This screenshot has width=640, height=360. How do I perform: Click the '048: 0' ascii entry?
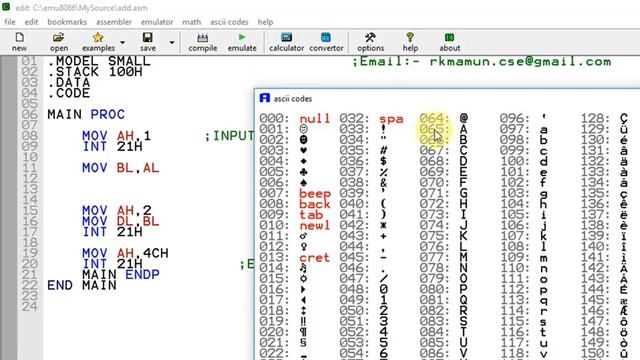coord(363,289)
